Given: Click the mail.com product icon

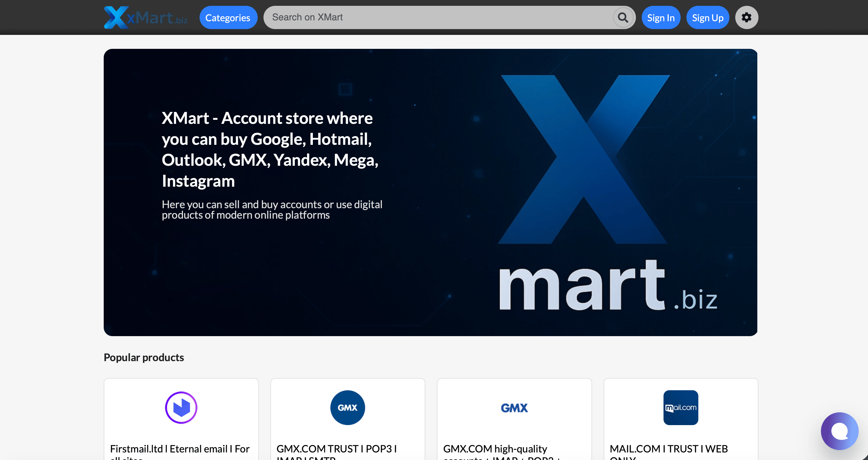Looking at the screenshot, I should (681, 407).
